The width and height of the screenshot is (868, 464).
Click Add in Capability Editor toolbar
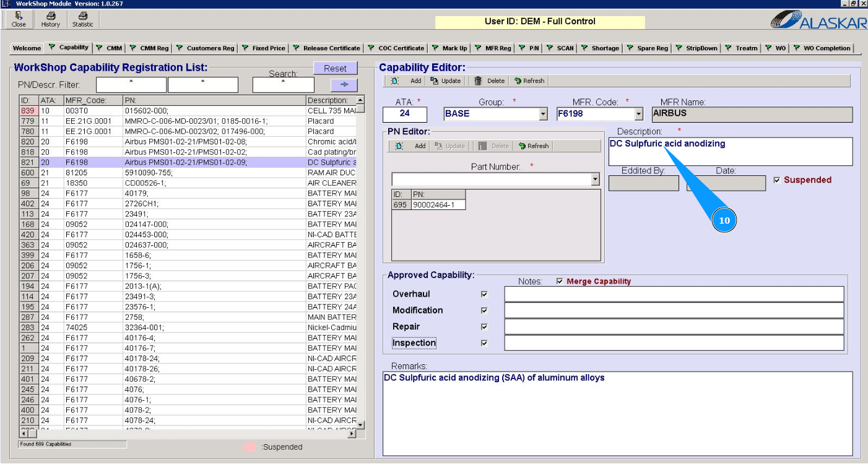point(409,81)
